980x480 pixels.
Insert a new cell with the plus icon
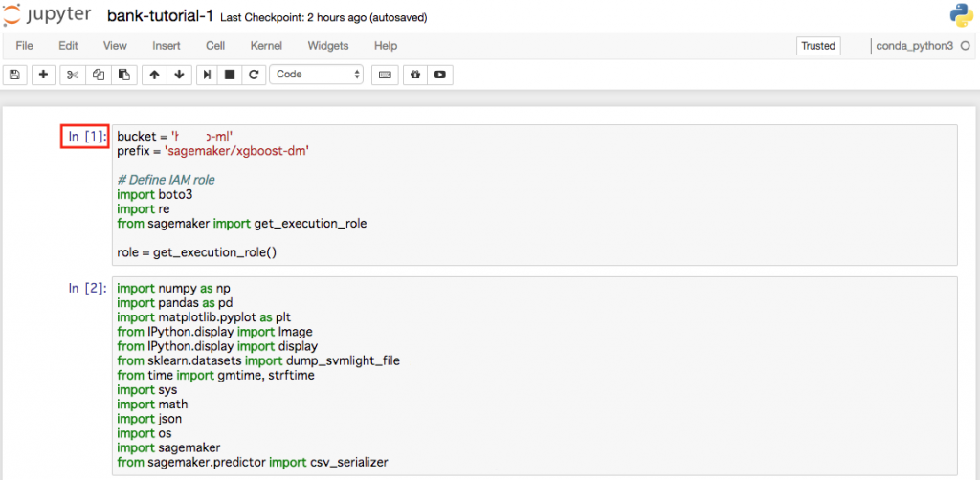click(43, 75)
